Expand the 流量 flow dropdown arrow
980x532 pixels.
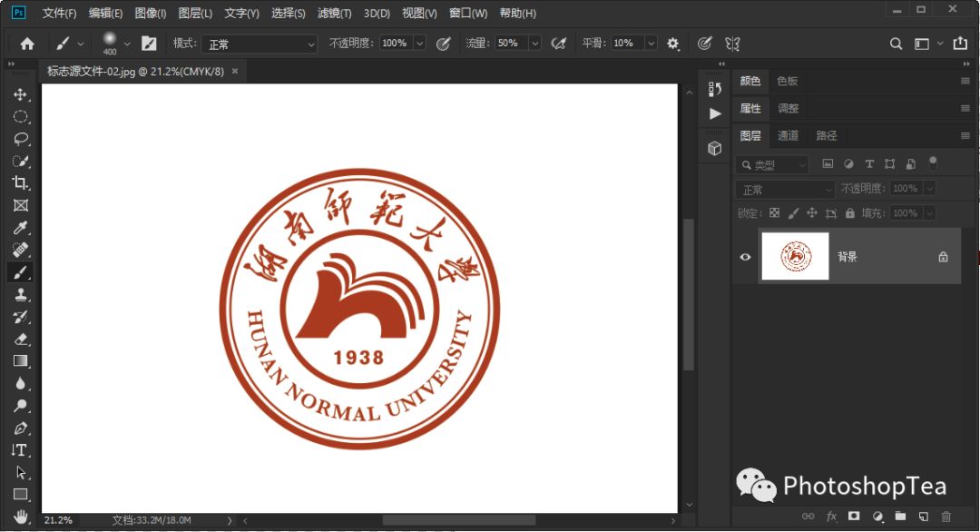click(x=534, y=44)
